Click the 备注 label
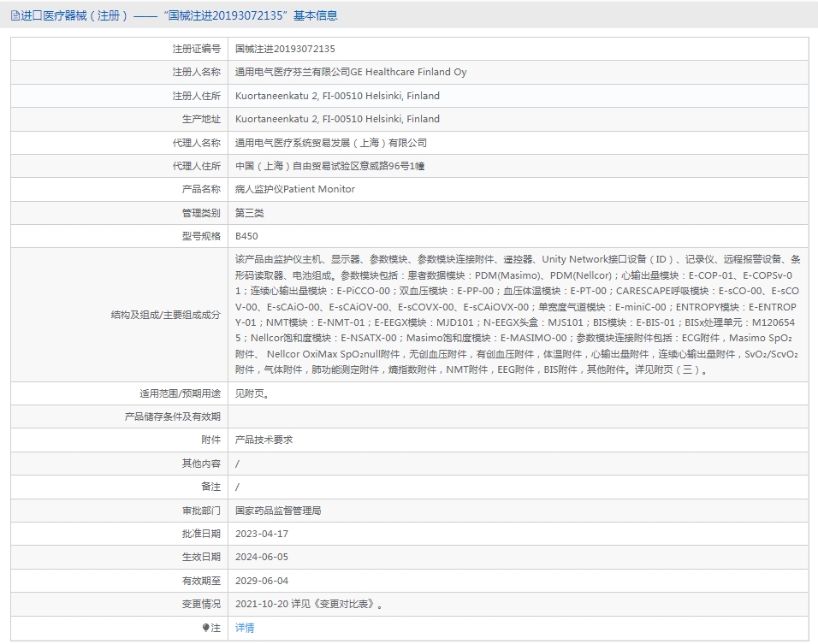 tap(211, 487)
